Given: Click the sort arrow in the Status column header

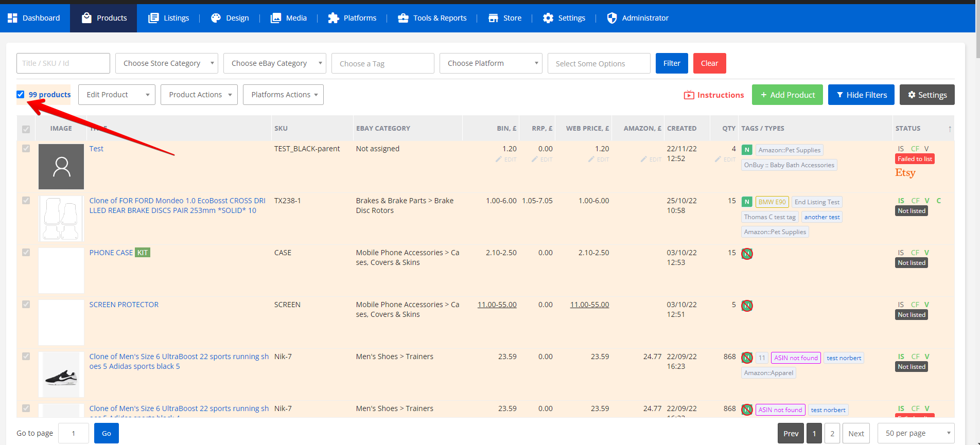Looking at the screenshot, I should coord(950,129).
